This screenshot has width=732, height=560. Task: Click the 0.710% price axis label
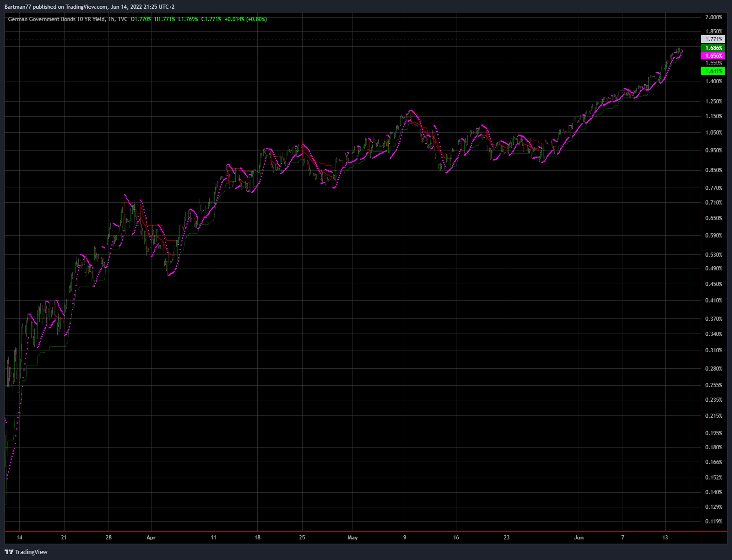pyautogui.click(x=714, y=203)
